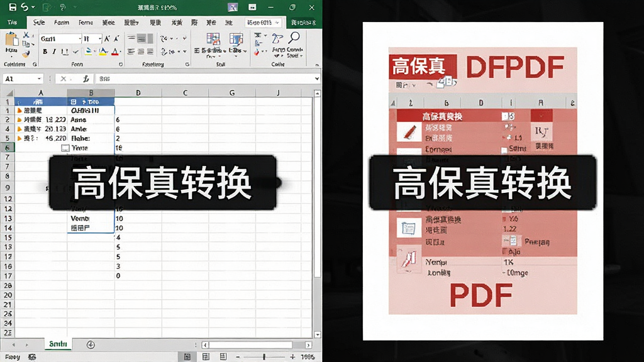Click the AutoSum sigma icon
644x362 pixels.
257,35
